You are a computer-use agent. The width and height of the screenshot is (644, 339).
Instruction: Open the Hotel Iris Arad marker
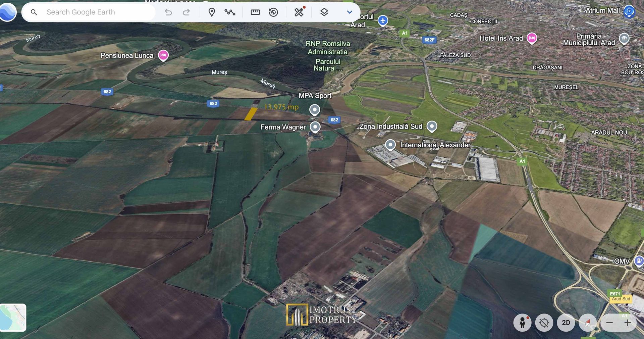pyautogui.click(x=532, y=38)
